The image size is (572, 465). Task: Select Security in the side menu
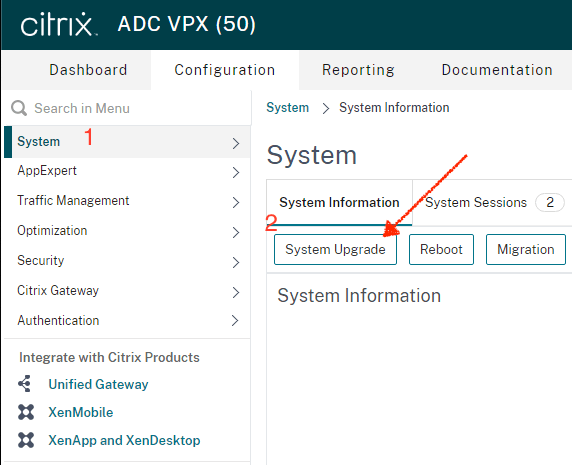(127, 261)
